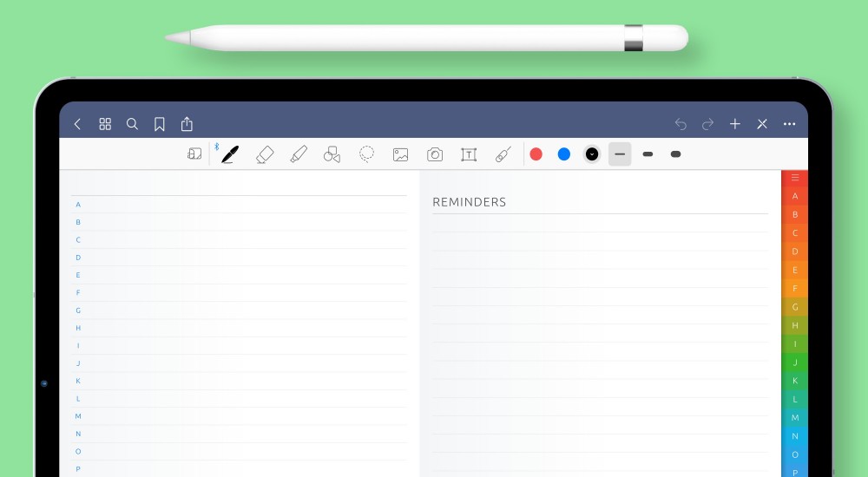This screenshot has width=868, height=477.
Task: Open the index tab with lines icon
Action: 795,178
